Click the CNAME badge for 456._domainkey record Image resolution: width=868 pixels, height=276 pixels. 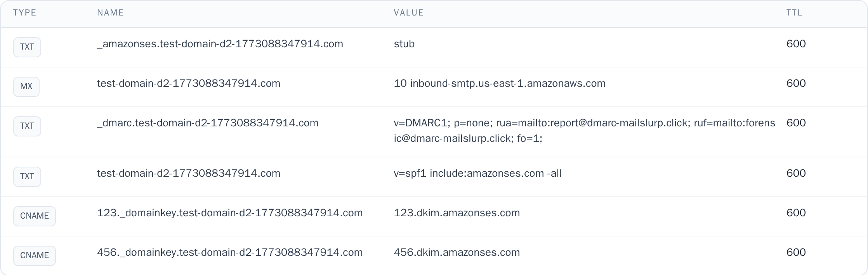(x=34, y=255)
